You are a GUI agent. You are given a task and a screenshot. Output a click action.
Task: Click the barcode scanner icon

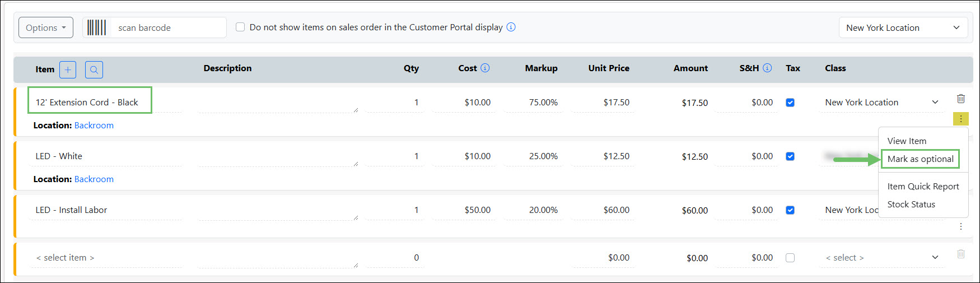[97, 27]
